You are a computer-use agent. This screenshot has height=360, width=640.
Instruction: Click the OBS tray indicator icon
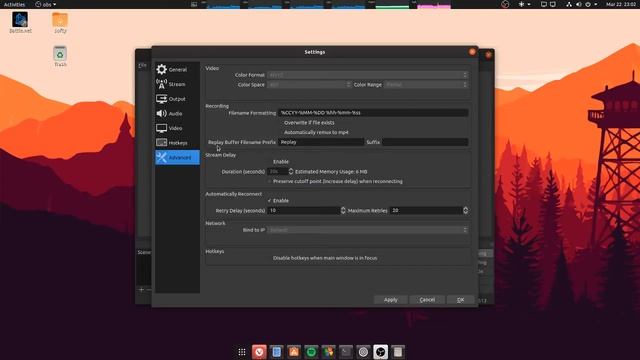click(x=505, y=4)
